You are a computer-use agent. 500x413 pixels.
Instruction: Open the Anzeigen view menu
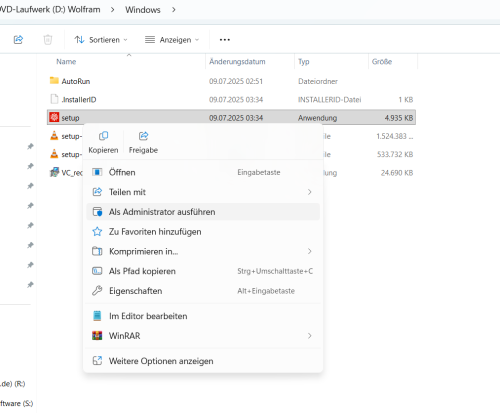[x=172, y=40]
